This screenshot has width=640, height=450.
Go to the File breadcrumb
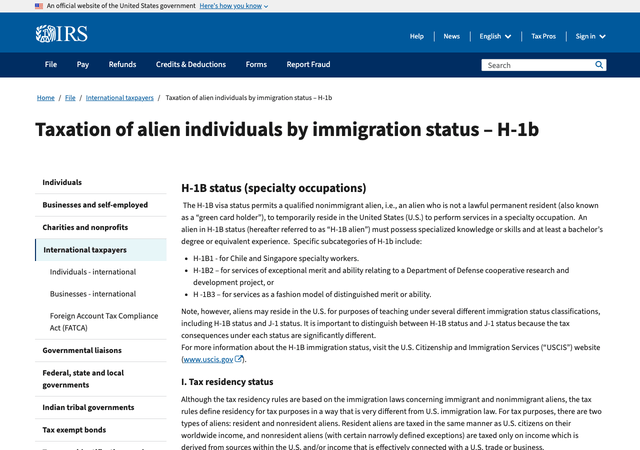tap(70, 98)
